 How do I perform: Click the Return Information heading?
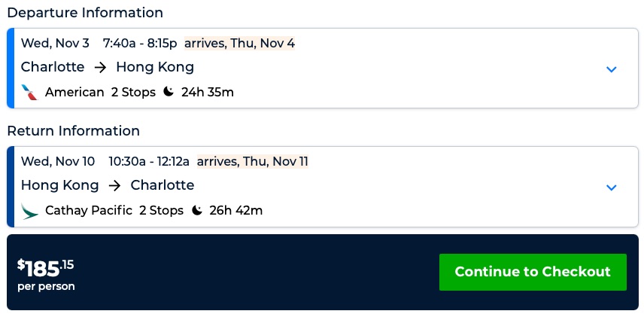(74, 131)
